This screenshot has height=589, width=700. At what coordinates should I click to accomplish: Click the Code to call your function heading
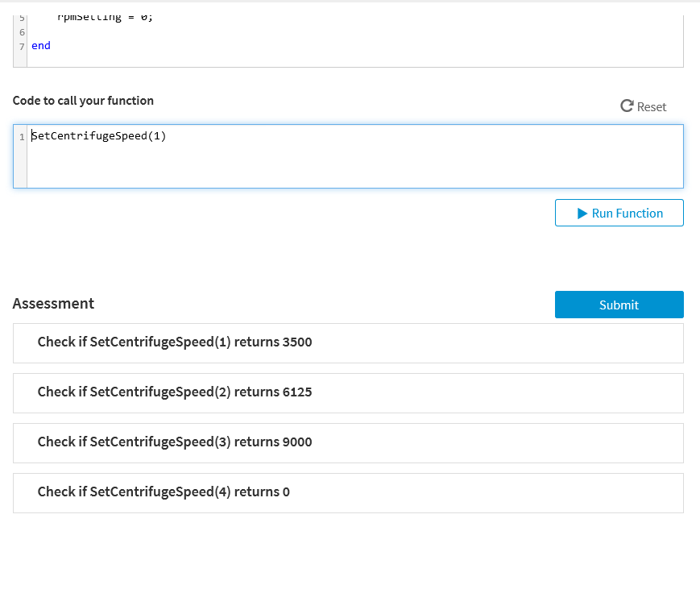83,100
